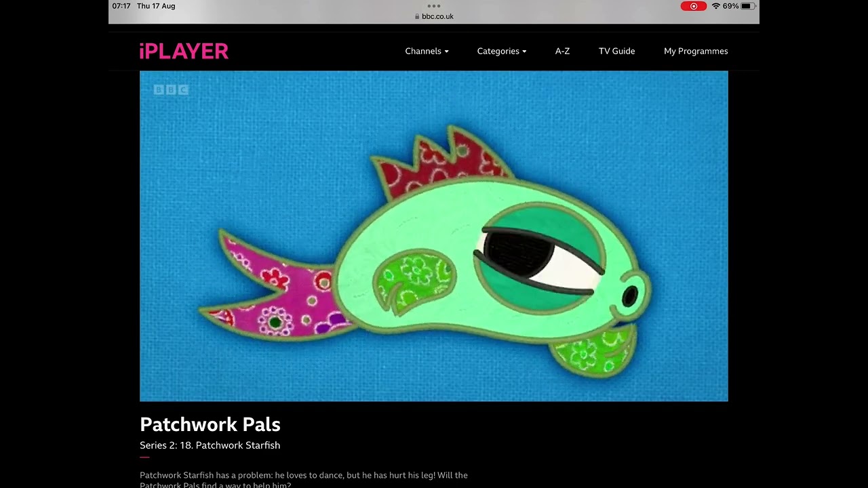Tap the three-dot multitasking button at top

click(x=434, y=5)
